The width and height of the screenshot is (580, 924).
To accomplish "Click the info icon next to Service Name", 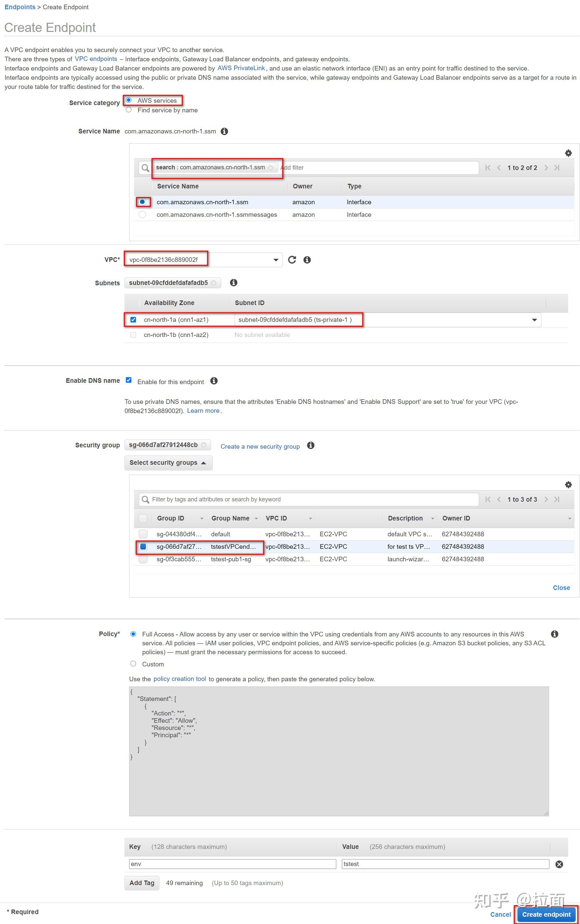I will [x=224, y=131].
